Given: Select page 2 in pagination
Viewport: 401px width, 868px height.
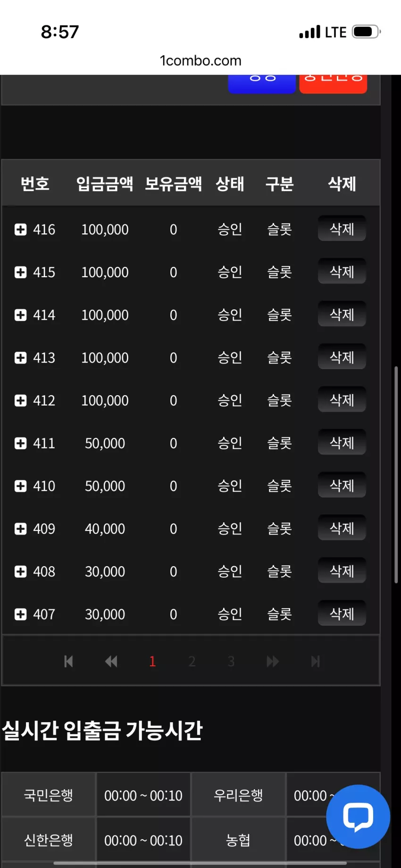Looking at the screenshot, I should [192, 661].
